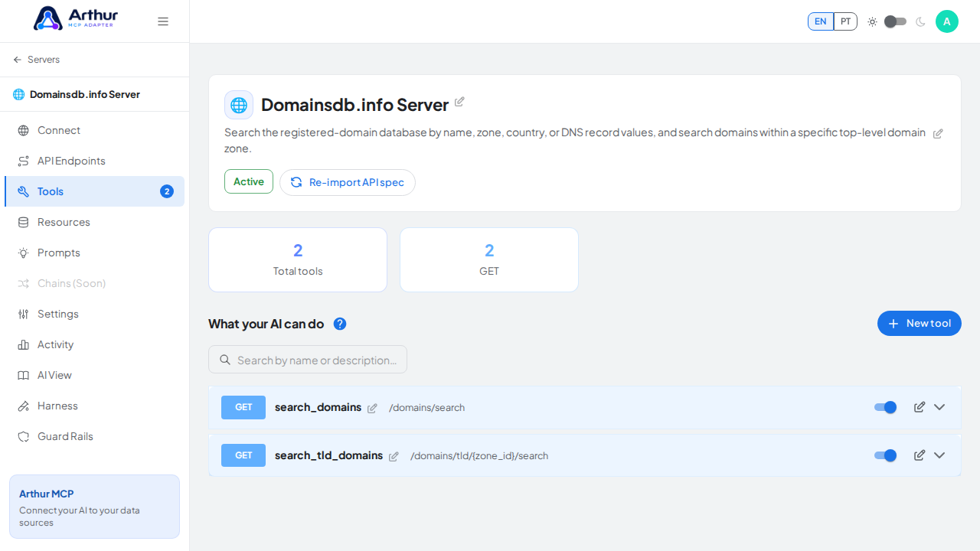The width and height of the screenshot is (980, 551).
Task: Click the Prompts lightbulb icon
Action: point(24,253)
